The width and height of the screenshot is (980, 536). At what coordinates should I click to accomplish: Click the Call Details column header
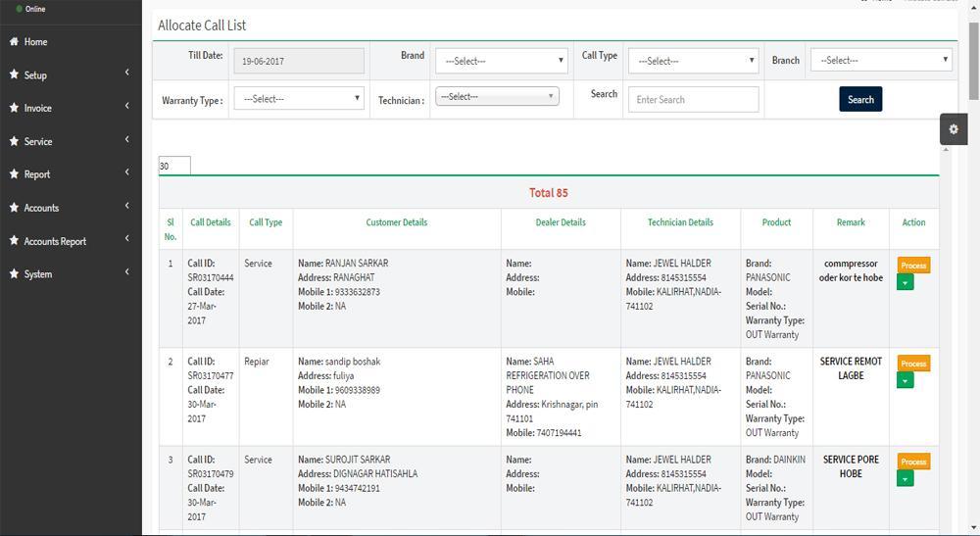[211, 222]
